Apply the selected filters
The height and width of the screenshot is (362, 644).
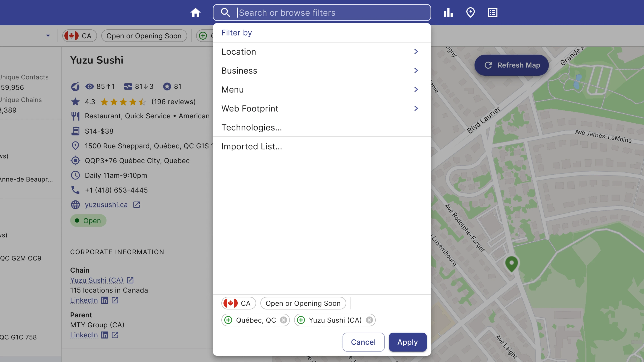407,342
